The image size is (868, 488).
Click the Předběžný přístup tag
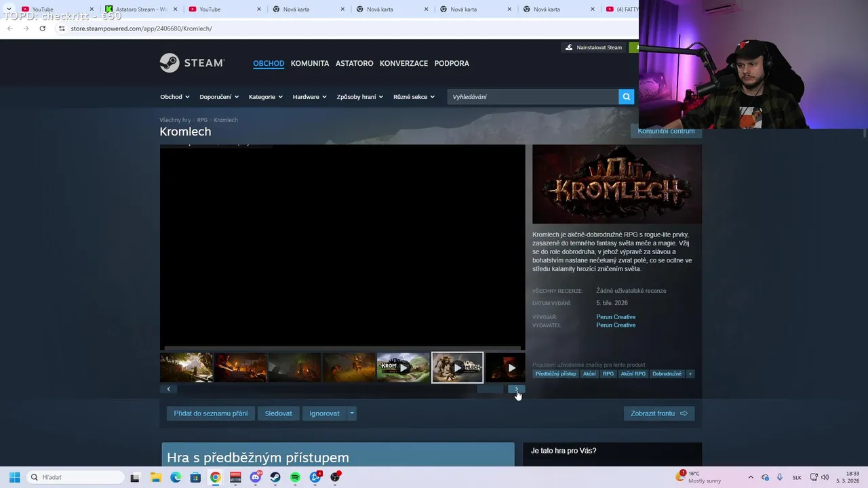pos(555,374)
